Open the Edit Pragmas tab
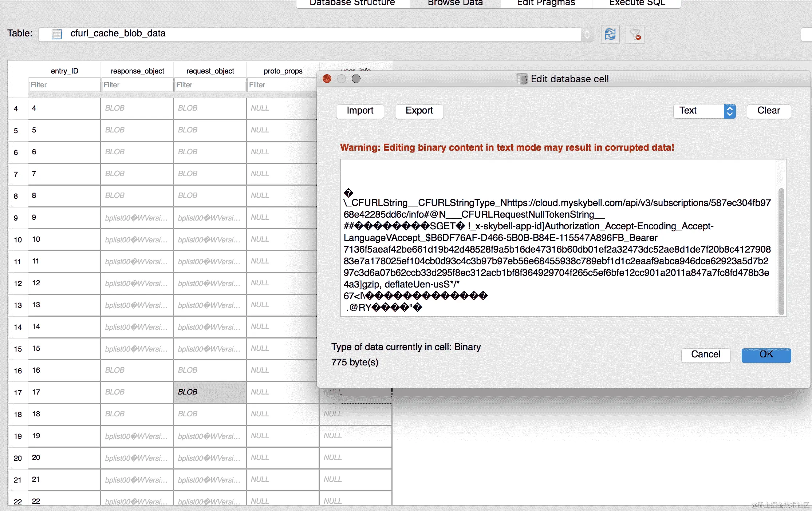The height and width of the screenshot is (511, 812). coord(546,3)
